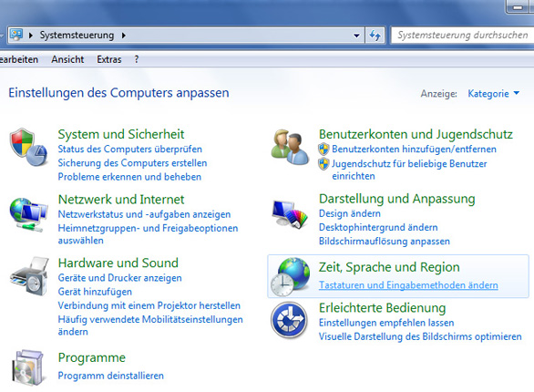This screenshot has height=392, width=534.
Task: Click Gerät hinzufügen link
Action: coord(95,292)
